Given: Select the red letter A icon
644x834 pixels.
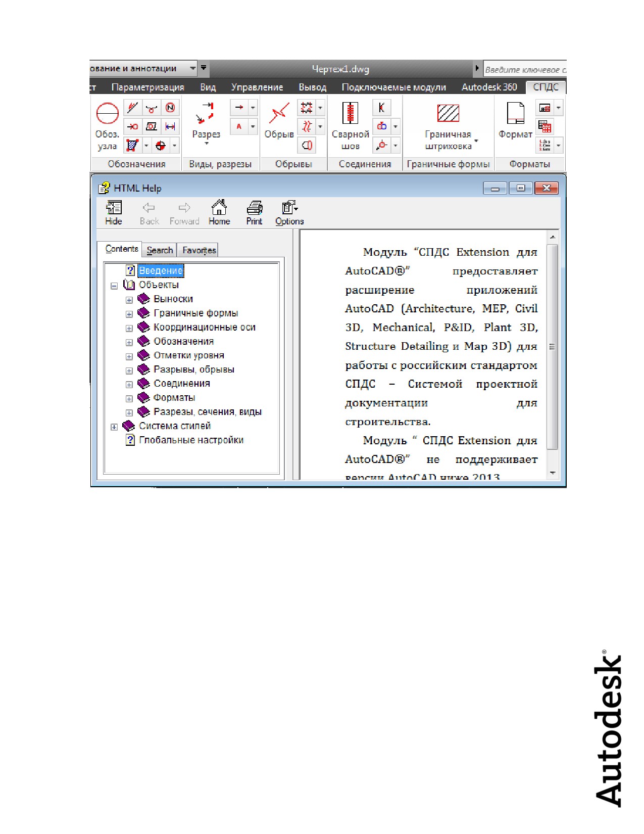Looking at the screenshot, I should pyautogui.click(x=239, y=126).
